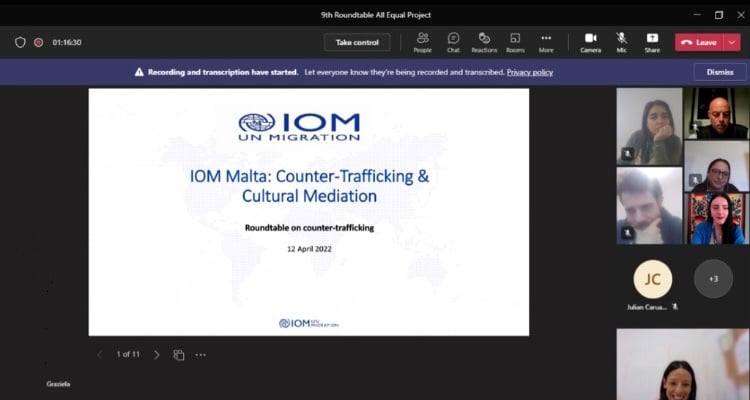
Task: Click the 1 of 11 slide counter
Action: [x=128, y=355]
